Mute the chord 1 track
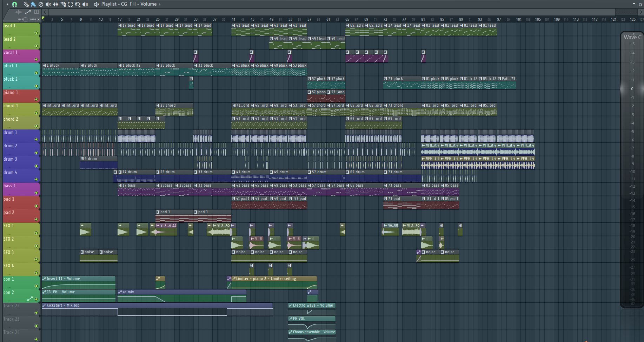This screenshot has width=644, height=342. pos(36,113)
